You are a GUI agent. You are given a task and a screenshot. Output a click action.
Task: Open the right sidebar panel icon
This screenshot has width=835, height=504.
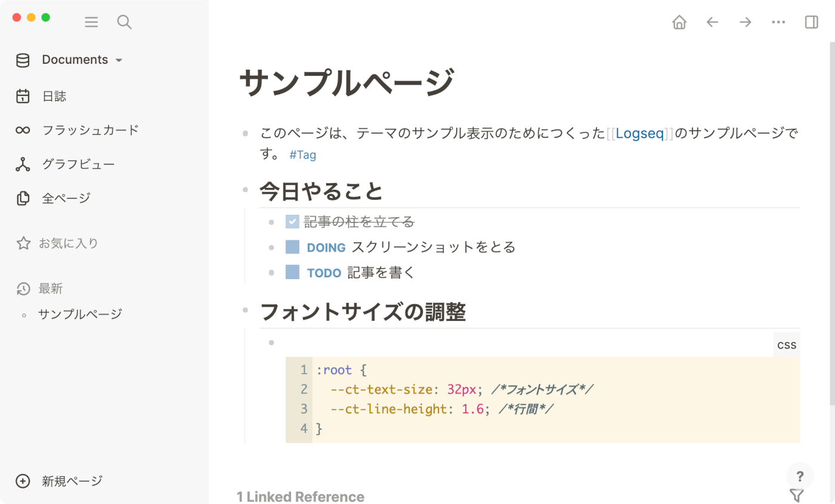click(811, 22)
